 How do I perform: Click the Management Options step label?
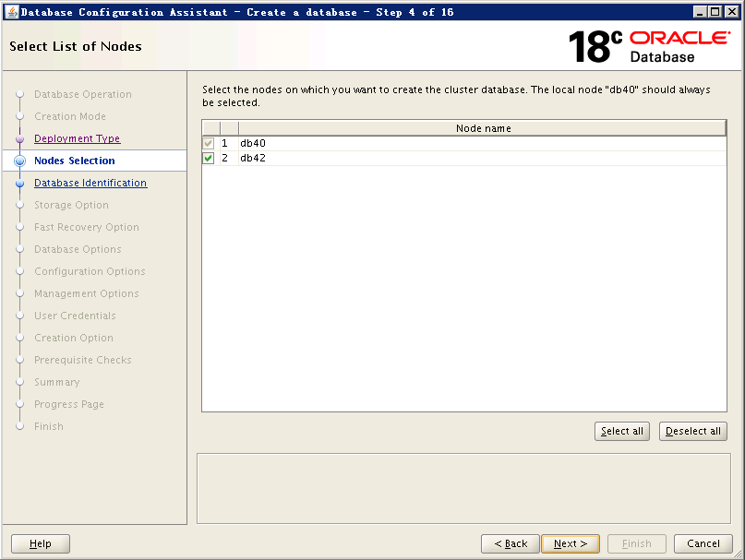[x=87, y=294]
